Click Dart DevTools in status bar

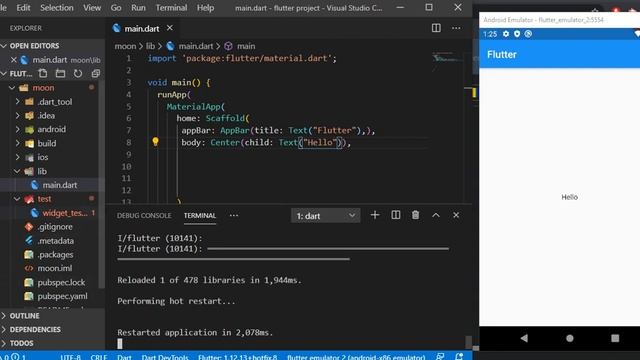point(165,357)
